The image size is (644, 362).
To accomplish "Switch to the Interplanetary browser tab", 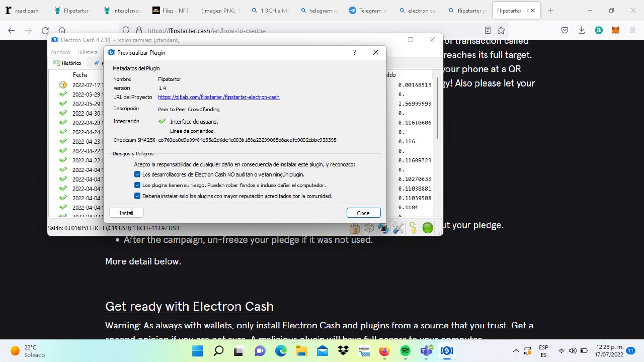I will point(122,11).
